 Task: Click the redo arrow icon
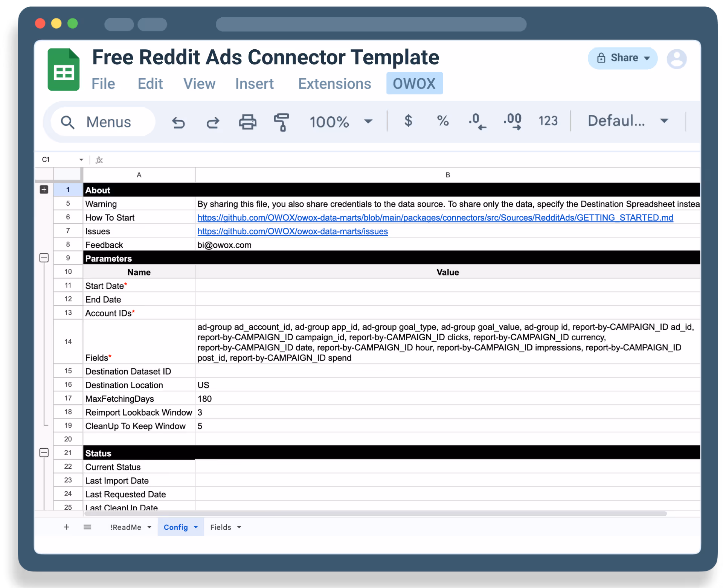pyautogui.click(x=213, y=122)
